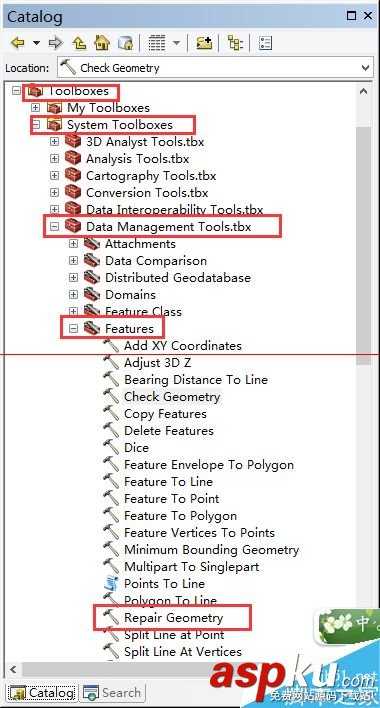Switch to the Search tab

112,692
